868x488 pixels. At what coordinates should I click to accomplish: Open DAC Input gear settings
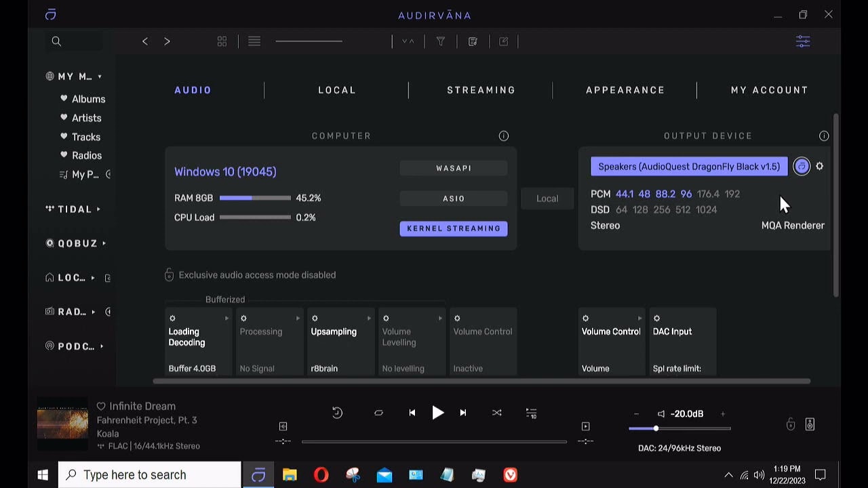[656, 318]
